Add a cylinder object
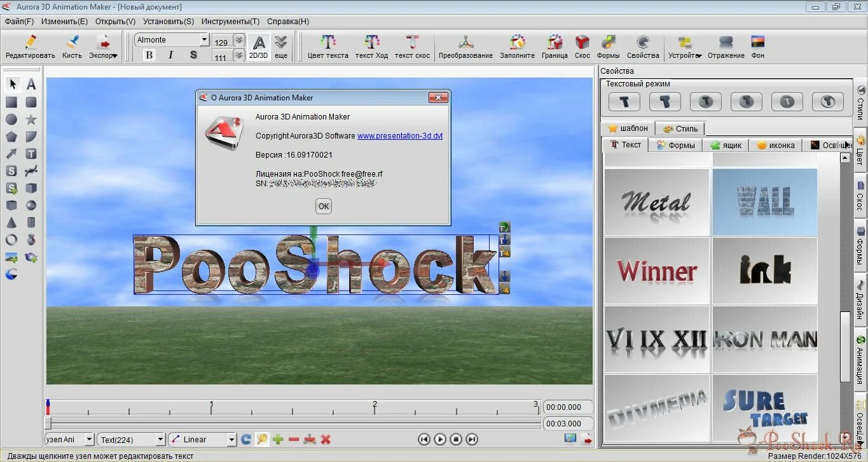This screenshot has width=868, height=462. [31, 222]
